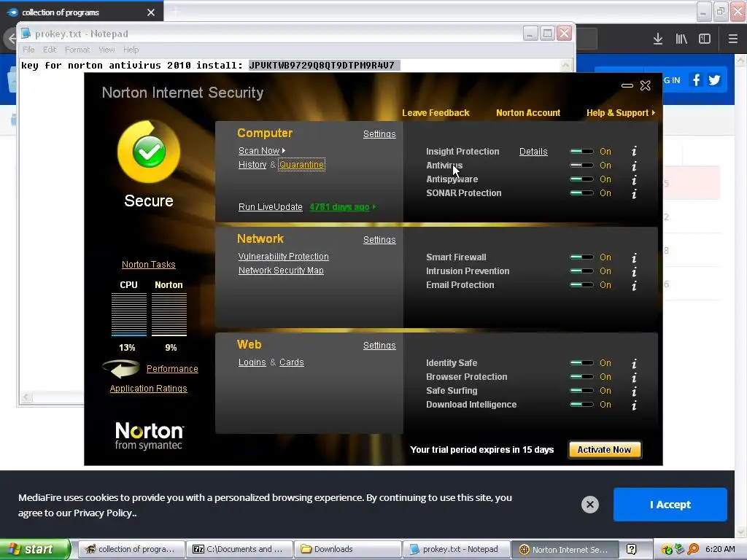Image resolution: width=747 pixels, height=560 pixels.
Task: Click the Activate Now button
Action: tap(604, 450)
